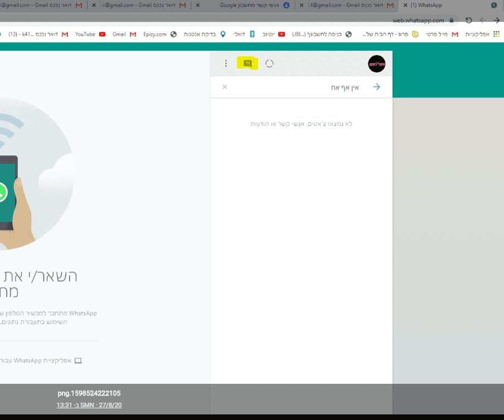The width and height of the screenshot is (504, 420).
Task: Click the laptop icon beside אפליקציית WhatsApp
Action: point(78,360)
